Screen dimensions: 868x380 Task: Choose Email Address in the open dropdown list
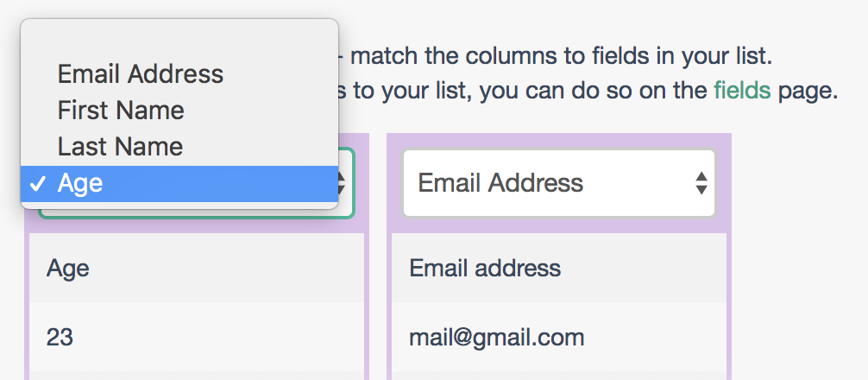click(x=140, y=74)
